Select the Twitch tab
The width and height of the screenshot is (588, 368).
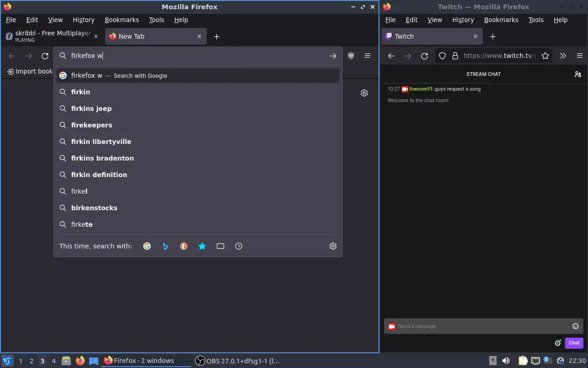[x=432, y=36]
